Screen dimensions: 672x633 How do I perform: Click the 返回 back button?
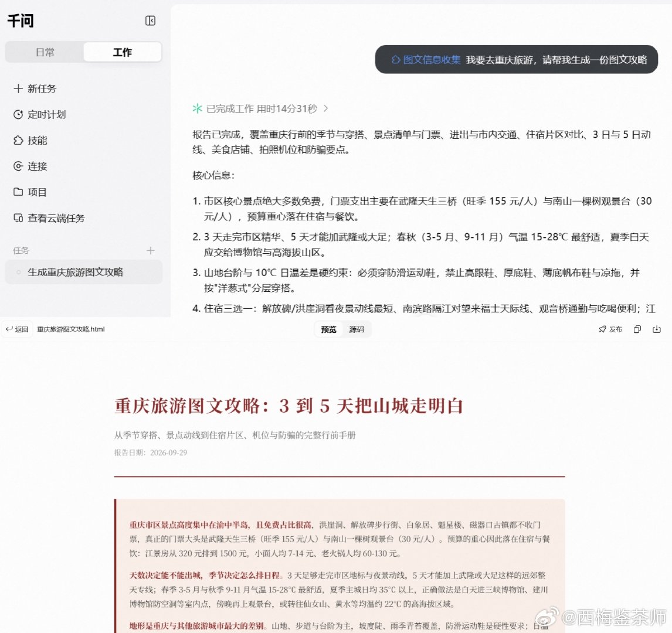click(x=17, y=329)
